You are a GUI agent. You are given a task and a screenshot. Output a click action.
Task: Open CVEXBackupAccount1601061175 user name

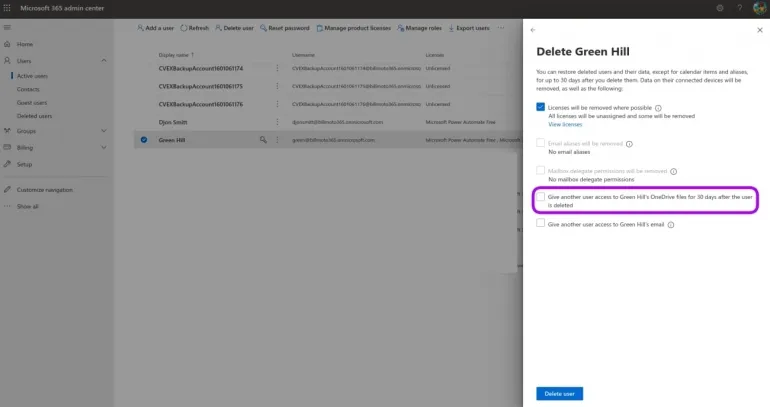click(200, 86)
